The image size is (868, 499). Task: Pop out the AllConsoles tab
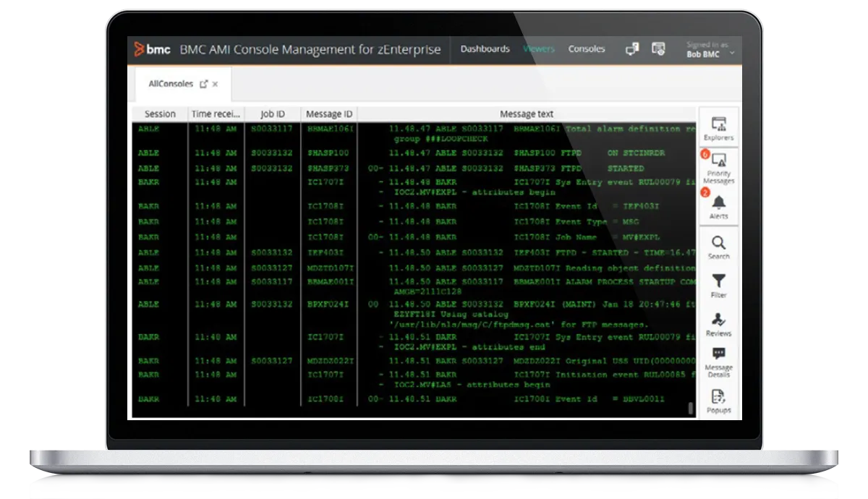203,84
